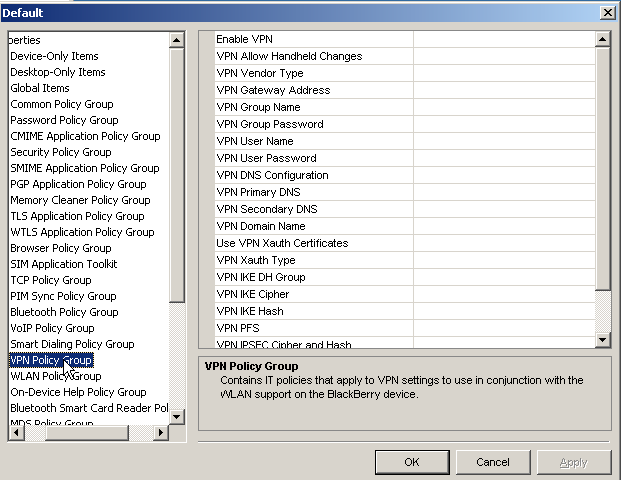
Task: Click down arrow of VPN settings scrollbar
Action: coord(602,339)
